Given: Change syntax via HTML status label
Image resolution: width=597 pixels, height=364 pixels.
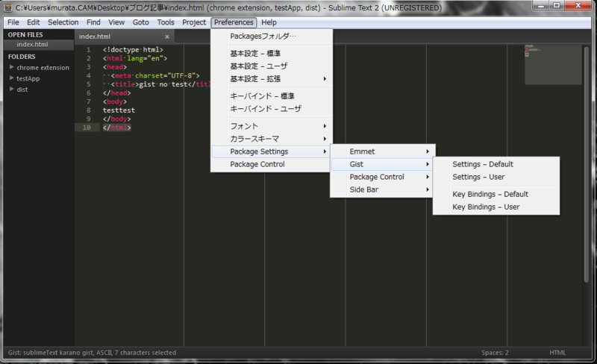Looking at the screenshot, I should (557, 353).
